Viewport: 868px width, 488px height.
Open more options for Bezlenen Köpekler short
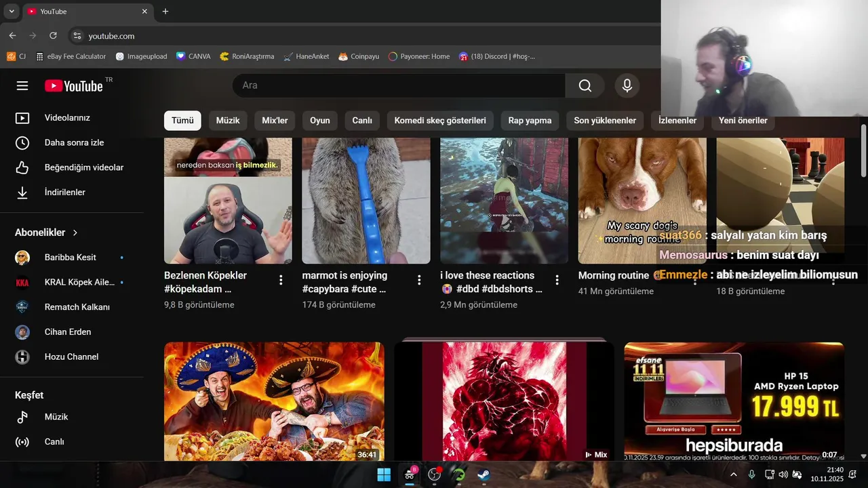click(281, 280)
